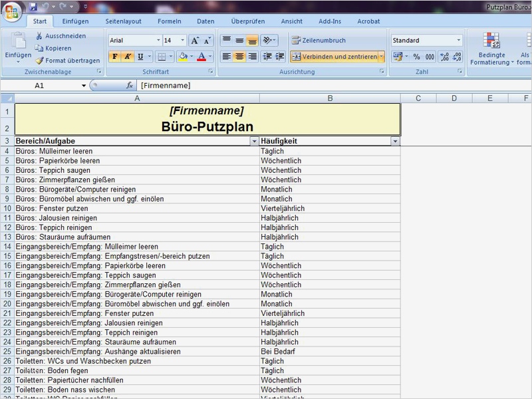Click Format übertragen format painter
Screen dimensions: 532x399
point(61,61)
